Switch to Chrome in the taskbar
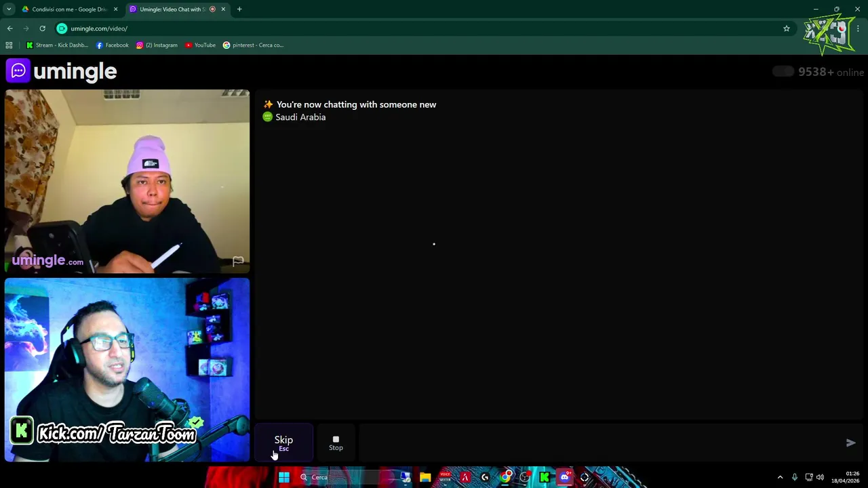The image size is (868, 488). point(505,477)
